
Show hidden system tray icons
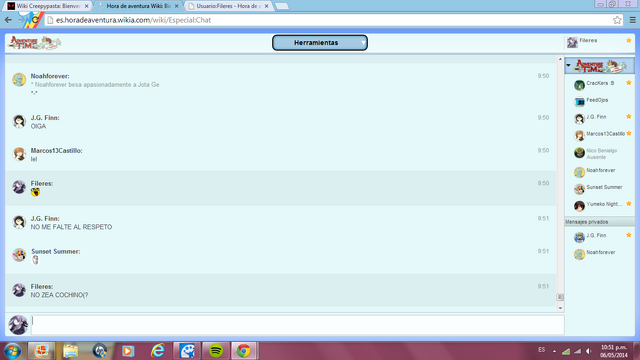click(554, 351)
